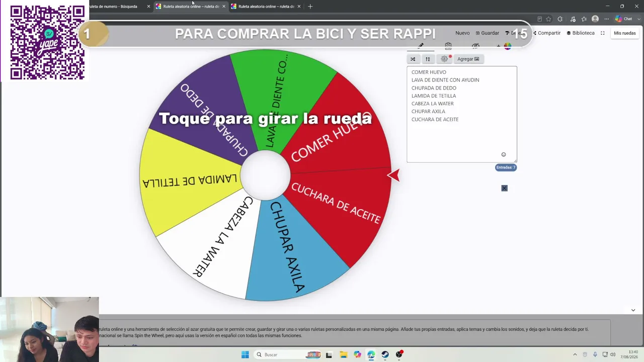The width and height of the screenshot is (644, 362).
Task: Show hidden system tray icons
Action: (575, 354)
